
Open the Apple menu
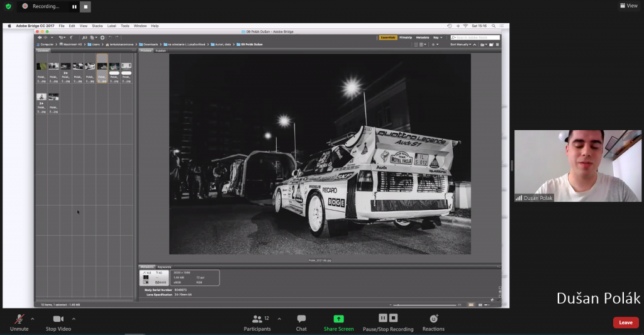[9, 26]
